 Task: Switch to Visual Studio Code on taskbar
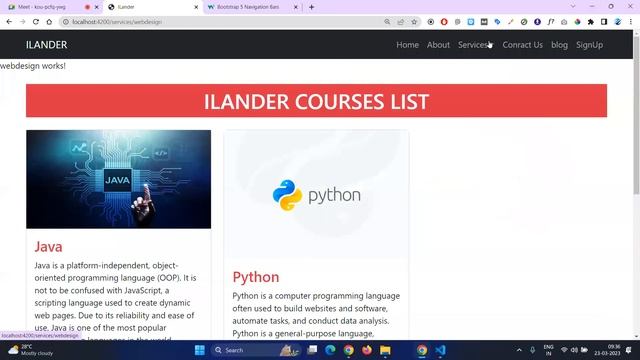(x=440, y=350)
